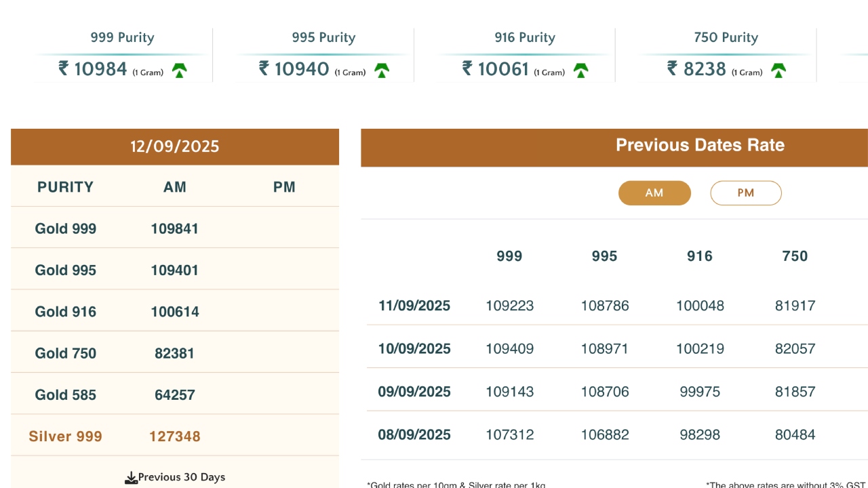Click the Gold 999 row label
This screenshot has height=488, width=868.
[66, 228]
